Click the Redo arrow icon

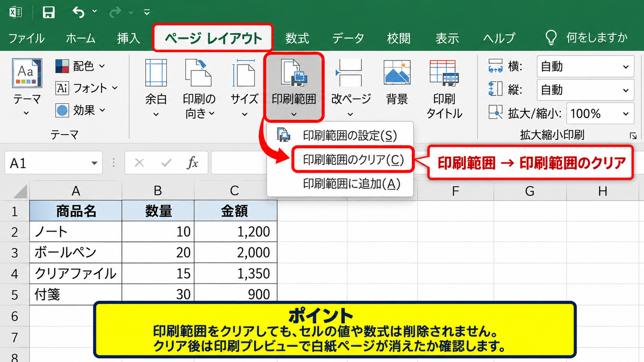pos(115,13)
